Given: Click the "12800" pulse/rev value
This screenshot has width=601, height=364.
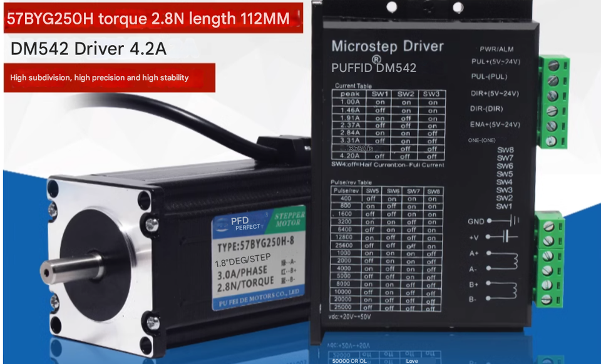Looking at the screenshot, I should (344, 237).
